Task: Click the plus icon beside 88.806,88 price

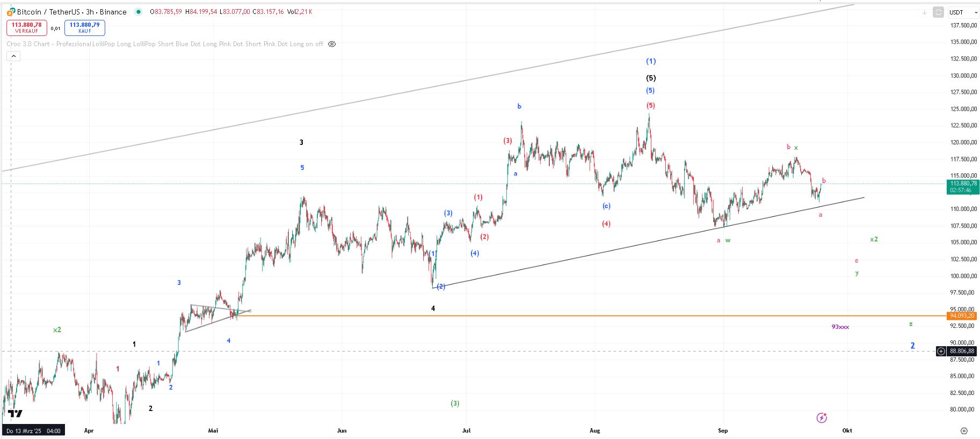Action: click(x=941, y=352)
